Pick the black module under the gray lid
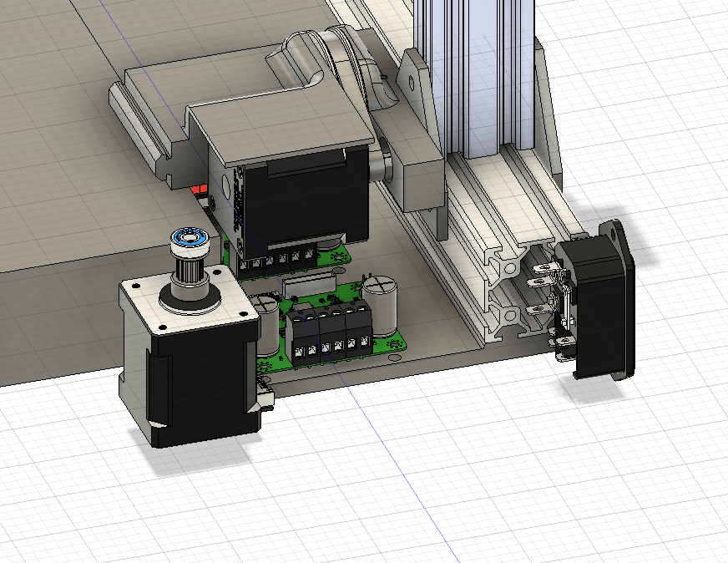Viewport: 728px width, 563px height. point(301,200)
